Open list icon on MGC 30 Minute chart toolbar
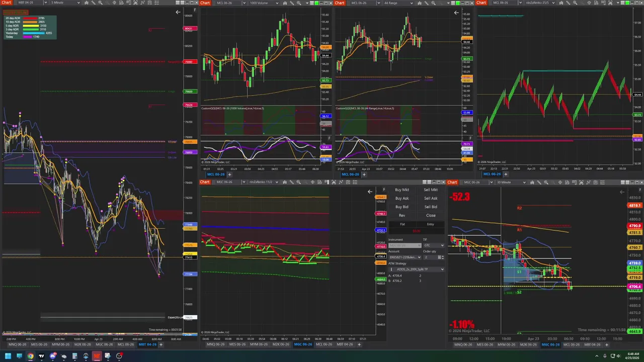The width and height of the screenshot is (644, 362). coord(602,183)
